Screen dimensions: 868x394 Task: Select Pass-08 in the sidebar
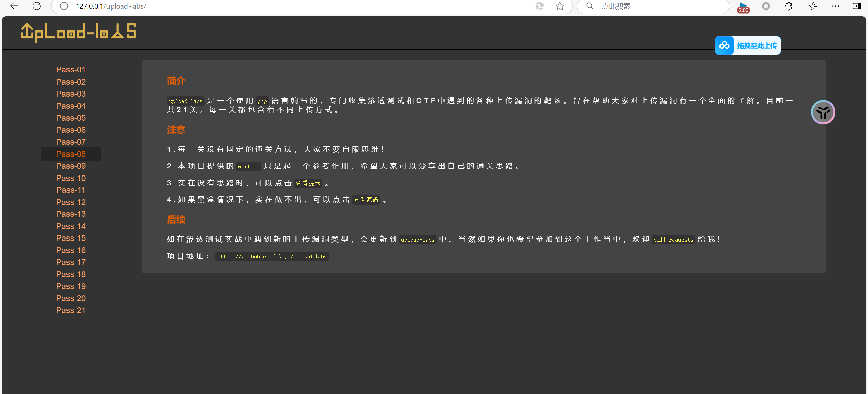[71, 154]
